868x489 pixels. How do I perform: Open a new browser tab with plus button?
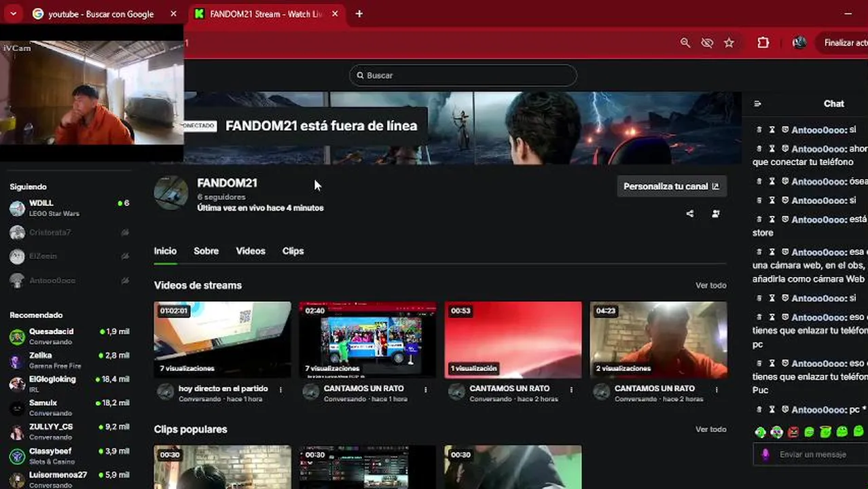pyautogui.click(x=359, y=14)
